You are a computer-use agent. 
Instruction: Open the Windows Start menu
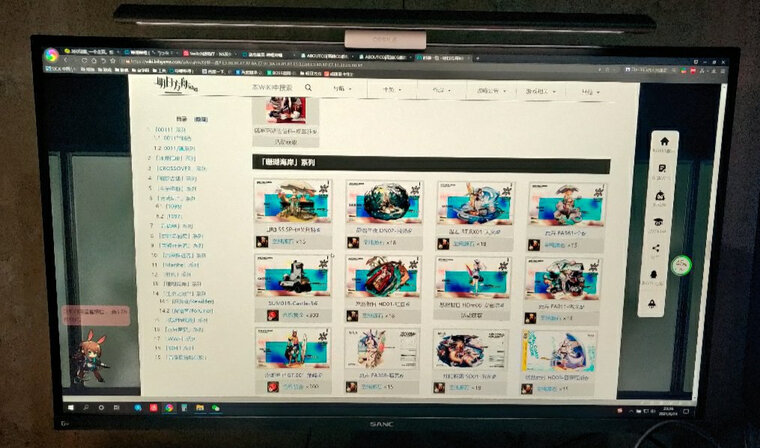tap(71, 408)
